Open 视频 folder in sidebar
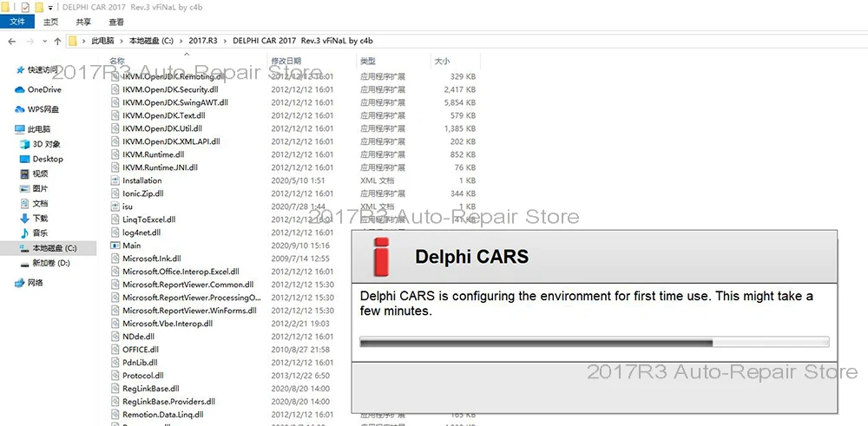Image resolution: width=868 pixels, height=426 pixels. (x=40, y=174)
